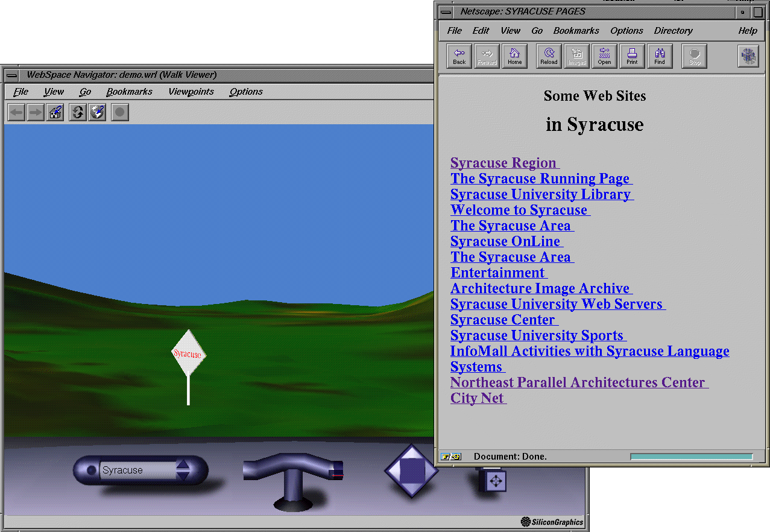This screenshot has width=770, height=532.
Task: Click the round button left of the Syracuse viewpoint field
Action: [x=91, y=470]
